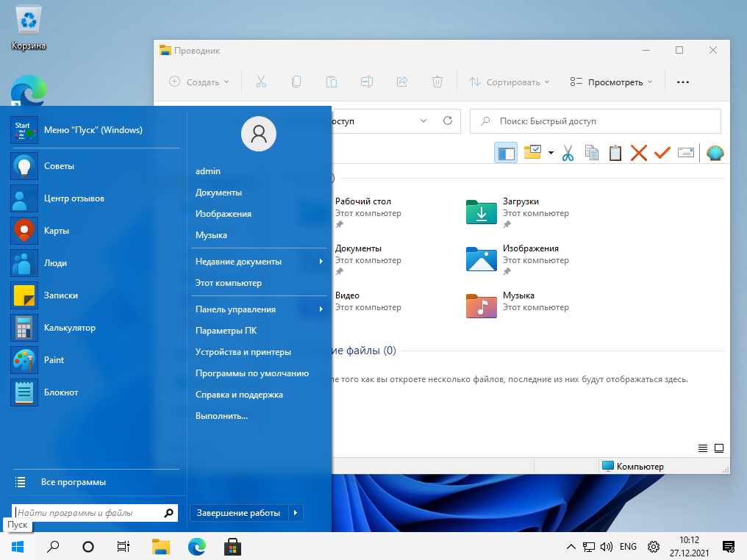Open the Просмотреть dropdown in Explorer

[611, 82]
